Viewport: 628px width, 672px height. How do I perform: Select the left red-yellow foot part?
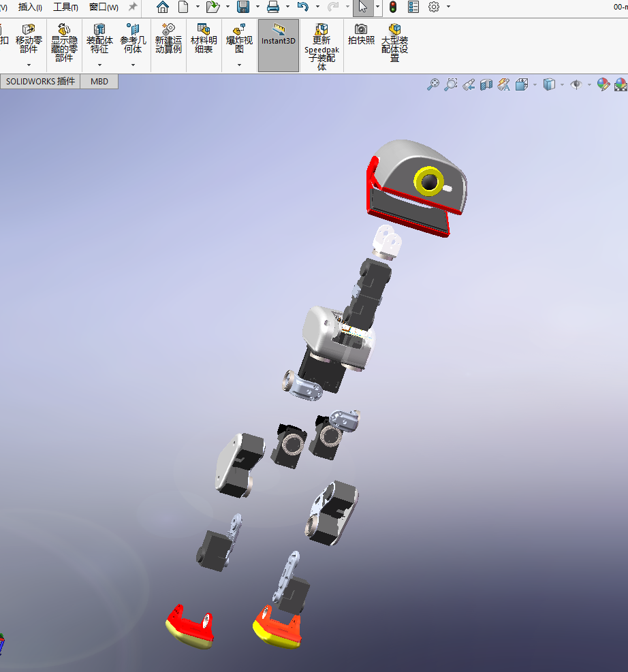[190, 626]
